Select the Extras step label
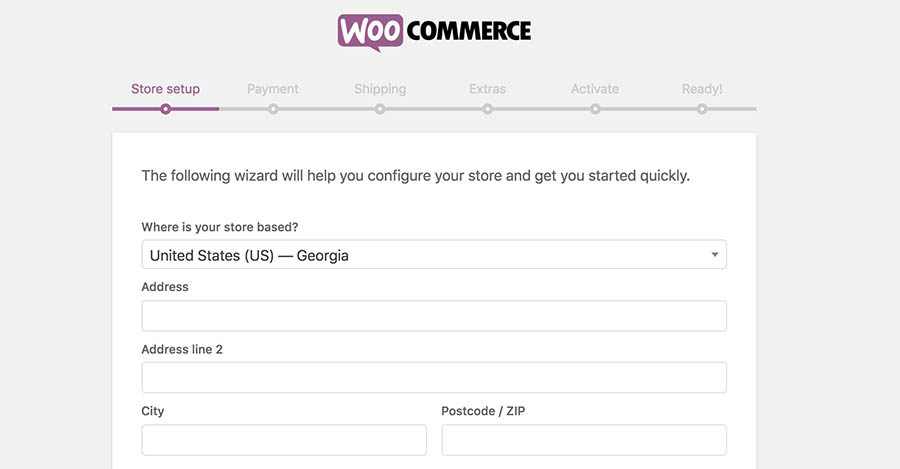 (487, 89)
